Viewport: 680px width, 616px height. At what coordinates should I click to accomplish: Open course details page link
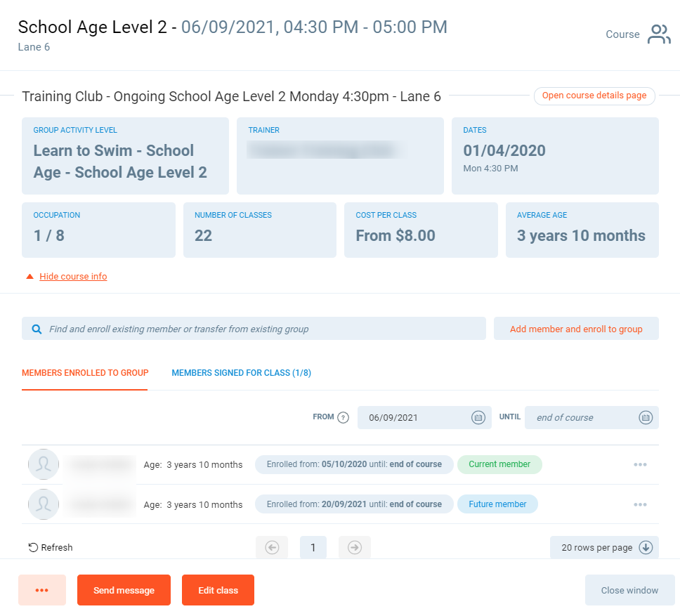point(594,96)
